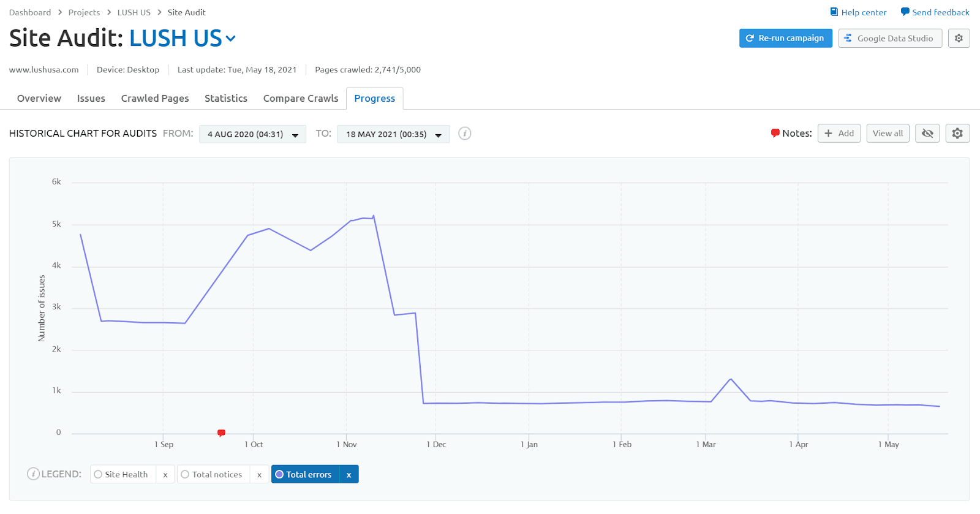Click the Add note button

click(x=839, y=133)
